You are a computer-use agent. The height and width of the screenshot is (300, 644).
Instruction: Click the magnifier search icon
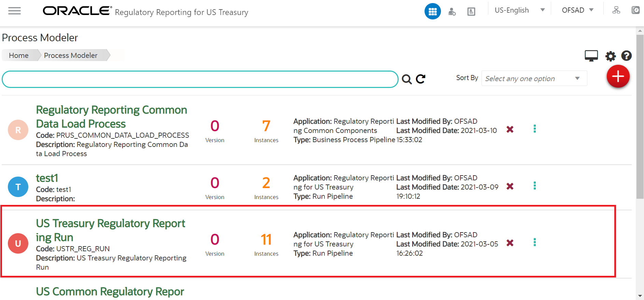(406, 79)
